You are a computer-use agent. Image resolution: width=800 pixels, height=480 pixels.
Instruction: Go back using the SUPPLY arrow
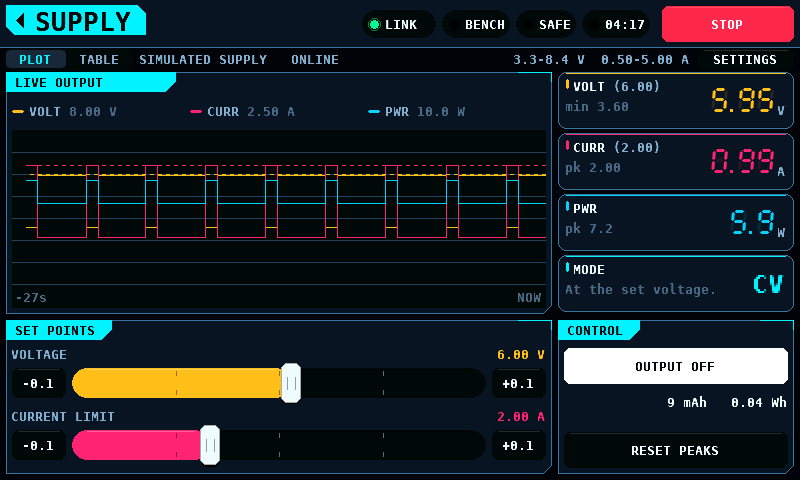pos(76,21)
